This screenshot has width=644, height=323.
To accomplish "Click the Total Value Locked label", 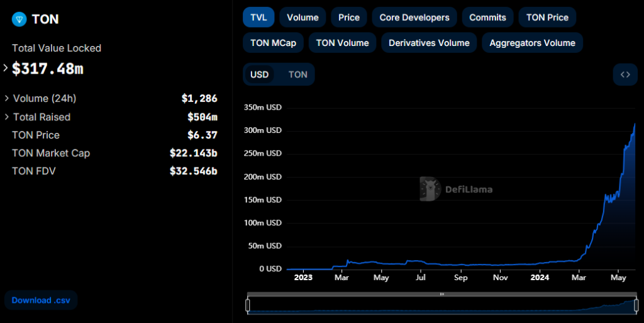I will point(57,48).
